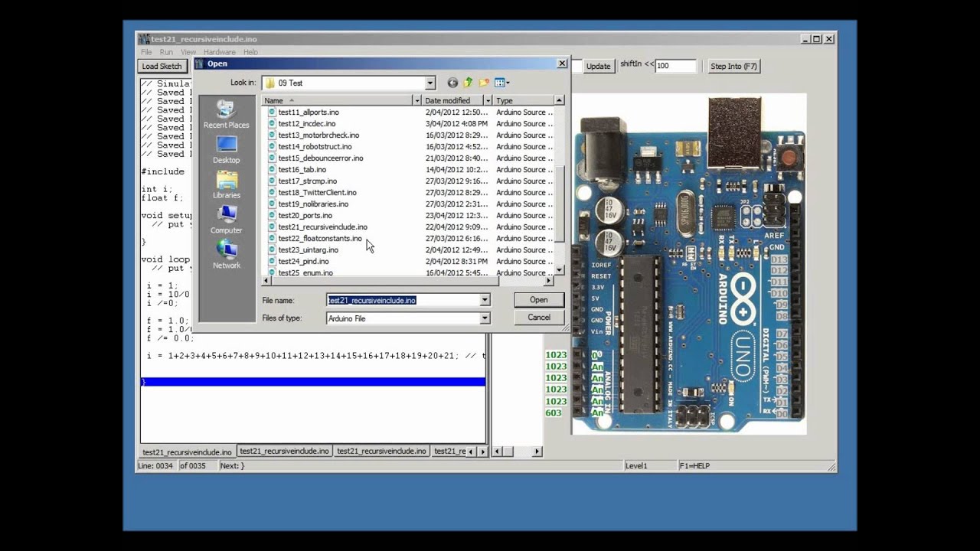The image size is (980, 551).
Task: Select test22_floatconstants.ino in the file list
Action: coord(320,238)
